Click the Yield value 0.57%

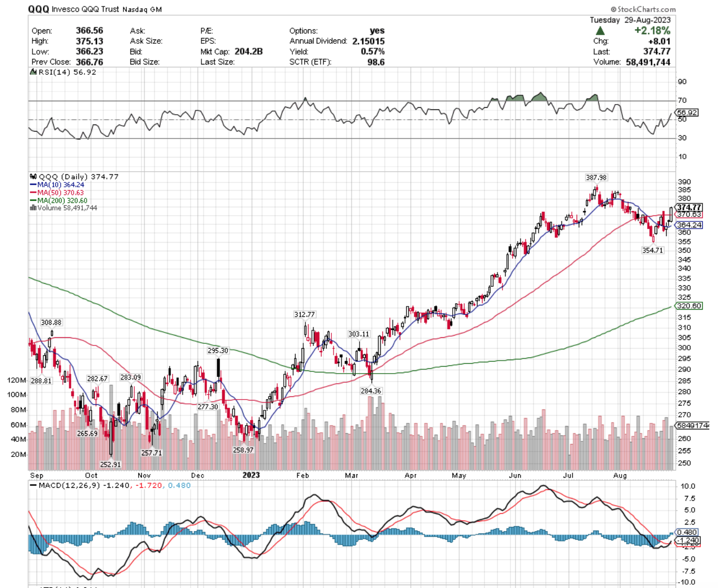point(373,51)
